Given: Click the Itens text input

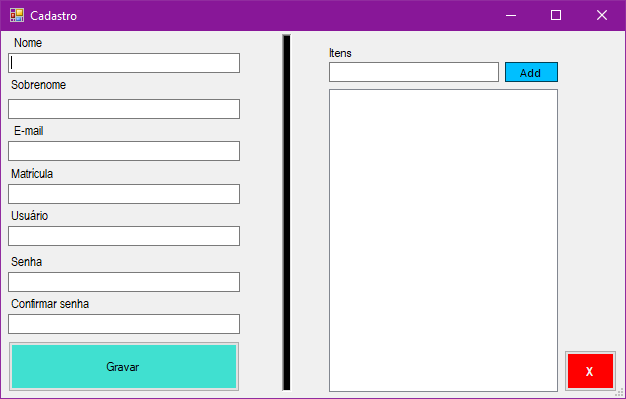Looking at the screenshot, I should click(x=414, y=72).
